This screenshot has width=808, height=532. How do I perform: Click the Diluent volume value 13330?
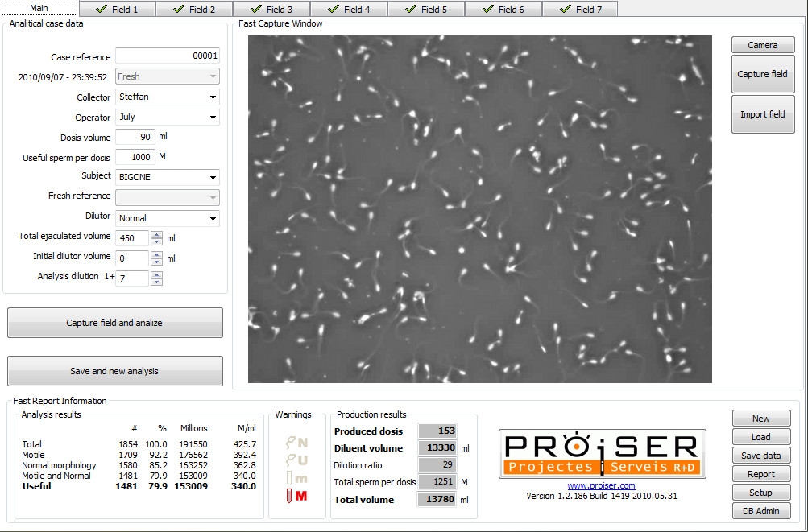coord(437,448)
